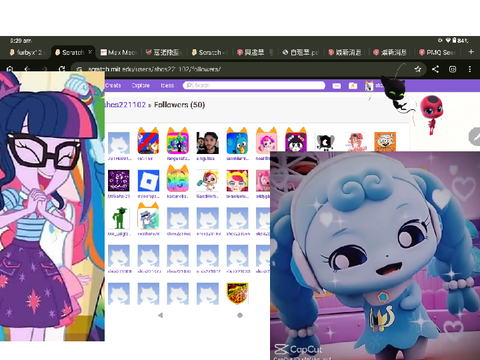
Task: Tap the browser home icon
Action: tap(10, 69)
